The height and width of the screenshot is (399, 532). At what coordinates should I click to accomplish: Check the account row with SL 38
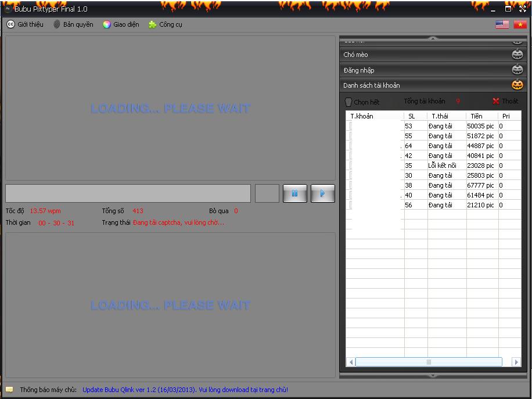click(351, 185)
